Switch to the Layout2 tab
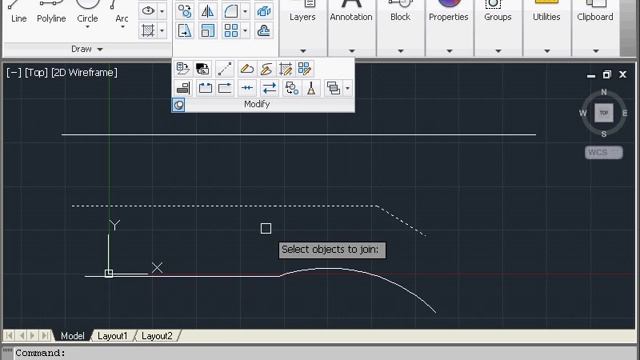Viewport: 640px width, 360px height. click(157, 336)
